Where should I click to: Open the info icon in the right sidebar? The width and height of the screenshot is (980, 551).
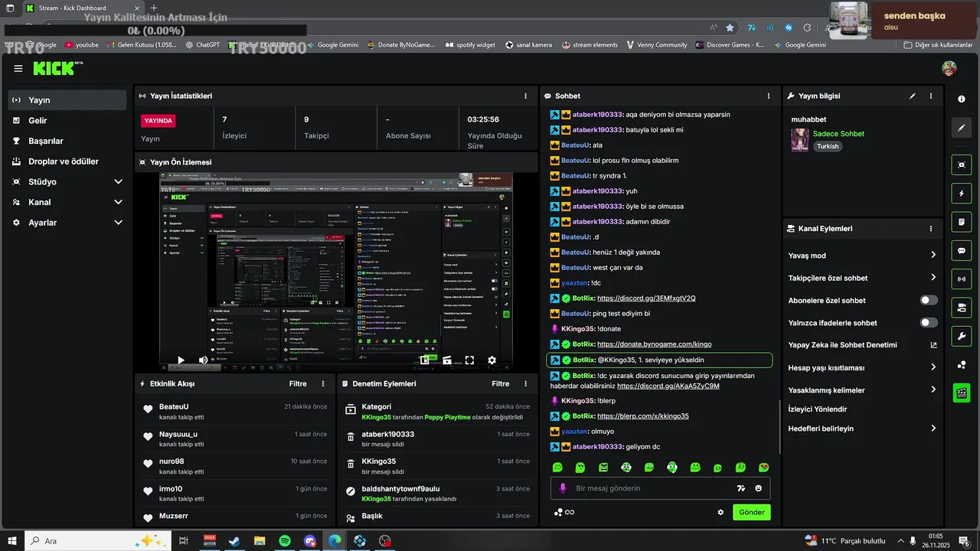coord(962,99)
